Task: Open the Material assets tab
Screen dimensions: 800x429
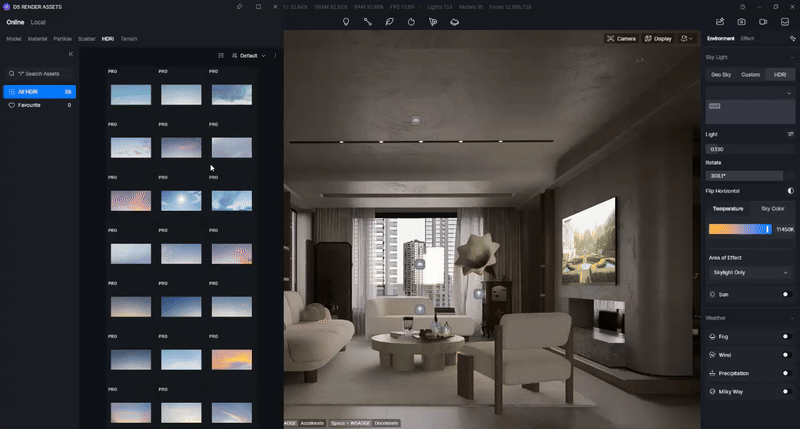Action: (37, 39)
